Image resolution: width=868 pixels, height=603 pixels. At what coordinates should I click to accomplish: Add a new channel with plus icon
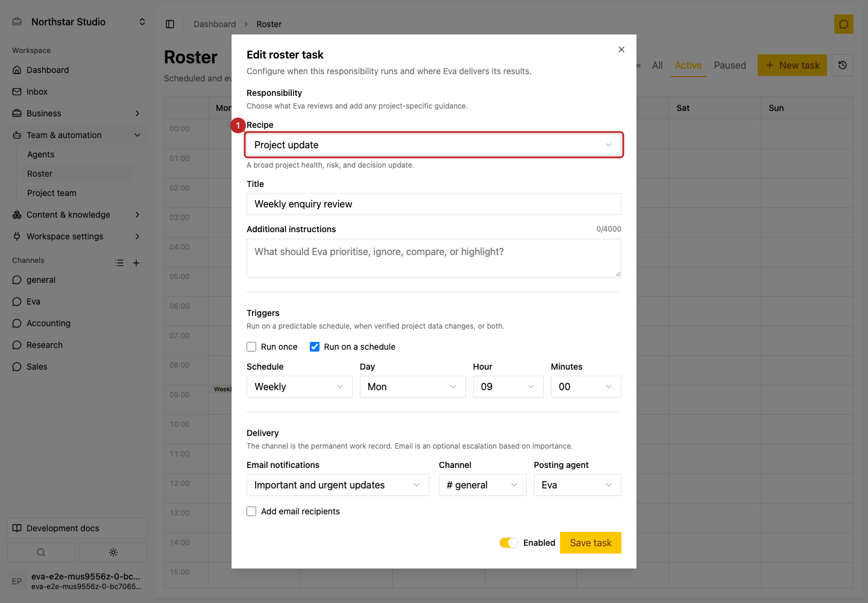pyautogui.click(x=136, y=263)
